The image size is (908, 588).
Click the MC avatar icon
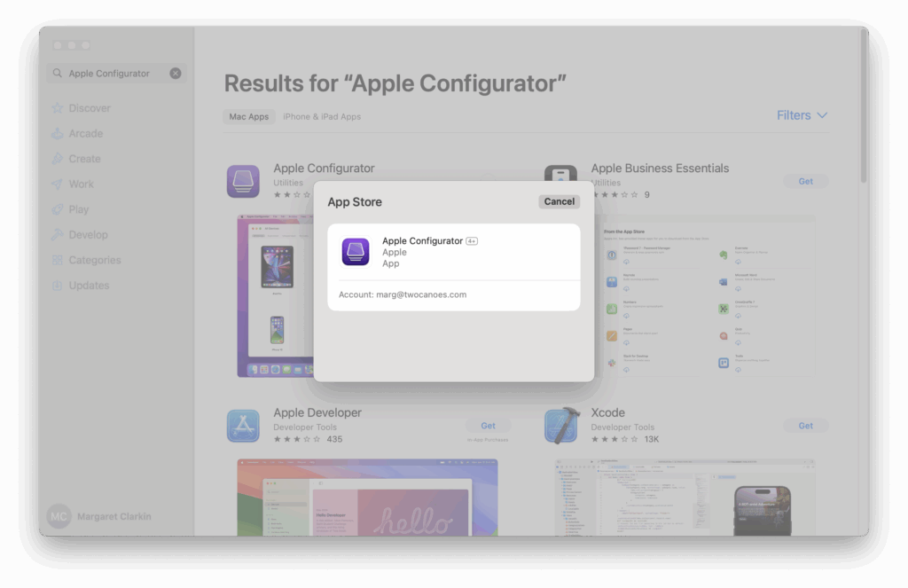tap(59, 516)
